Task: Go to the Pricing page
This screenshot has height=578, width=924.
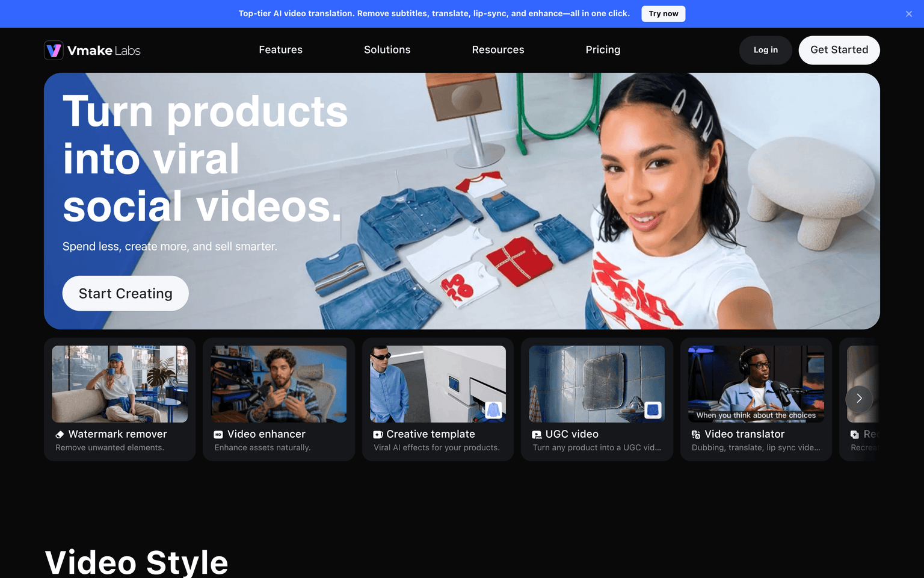Action: [603, 50]
